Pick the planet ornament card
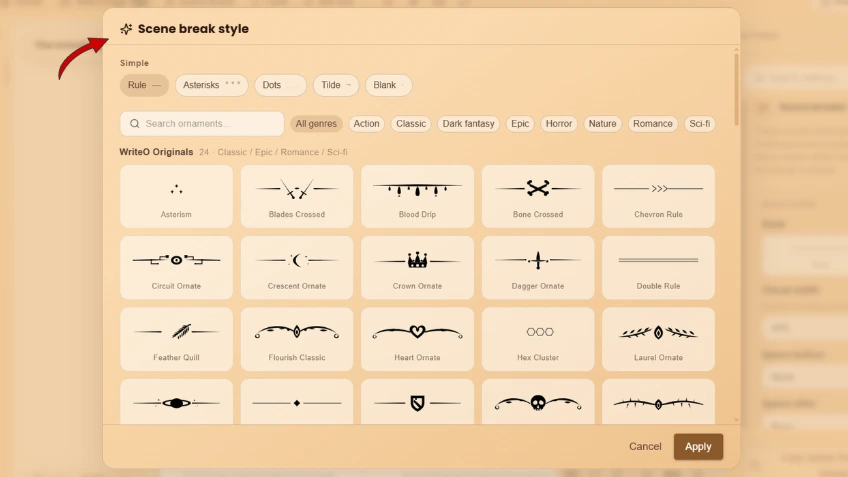The image size is (848, 477). (x=176, y=402)
